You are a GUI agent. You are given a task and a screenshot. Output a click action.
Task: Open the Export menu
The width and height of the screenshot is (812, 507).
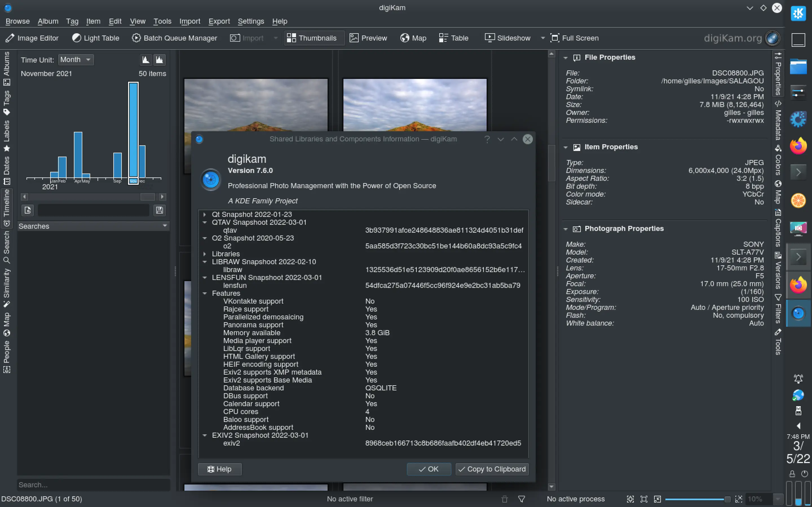click(x=219, y=21)
